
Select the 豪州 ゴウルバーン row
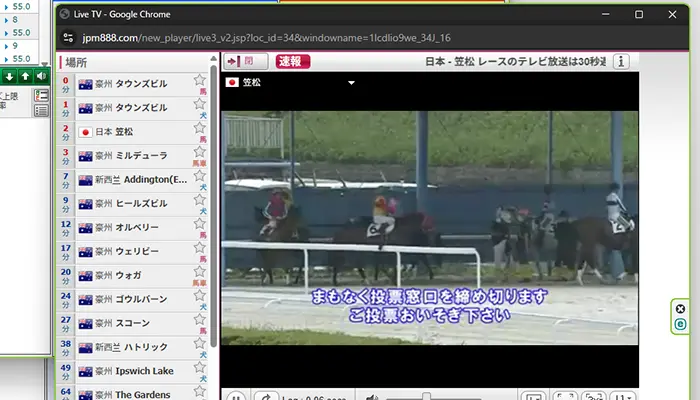pos(133,300)
